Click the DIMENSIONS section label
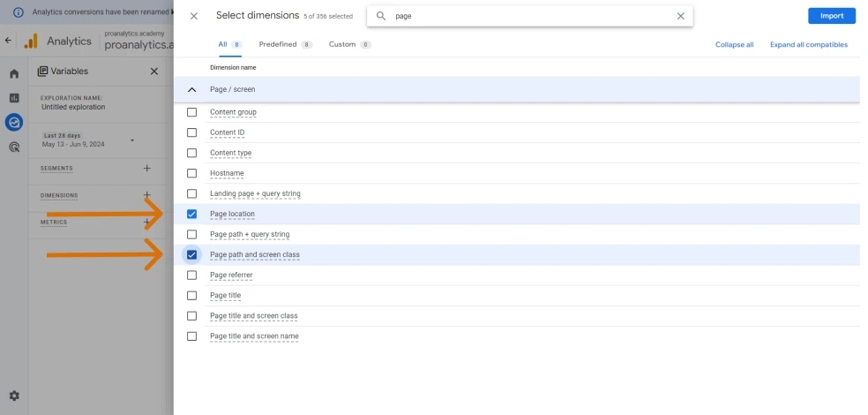 59,196
